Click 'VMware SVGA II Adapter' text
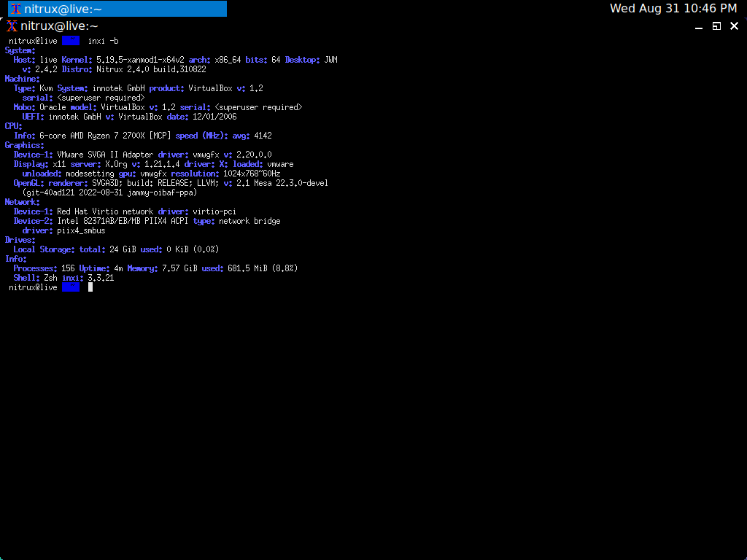 105,155
